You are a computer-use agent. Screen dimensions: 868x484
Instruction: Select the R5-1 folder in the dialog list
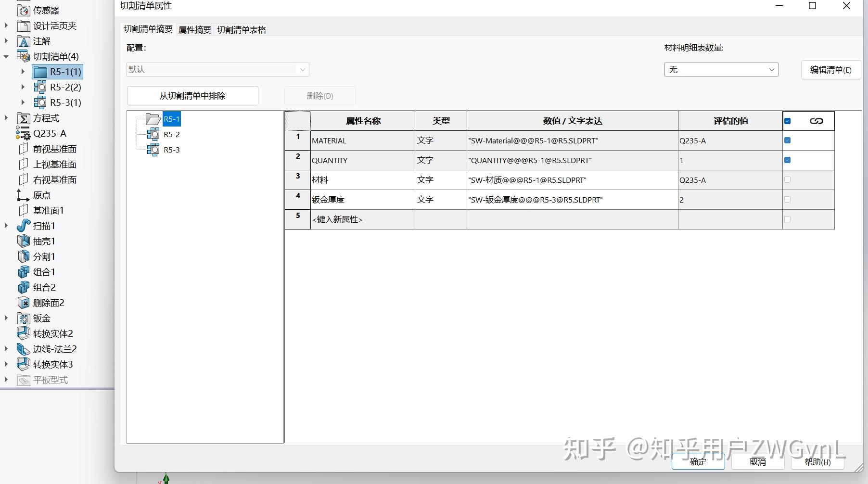pos(171,119)
